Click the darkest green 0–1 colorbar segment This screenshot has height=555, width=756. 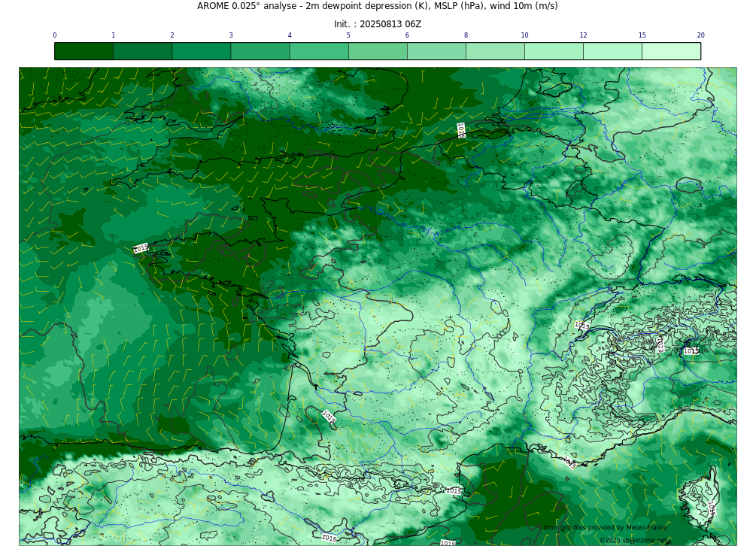(83, 51)
